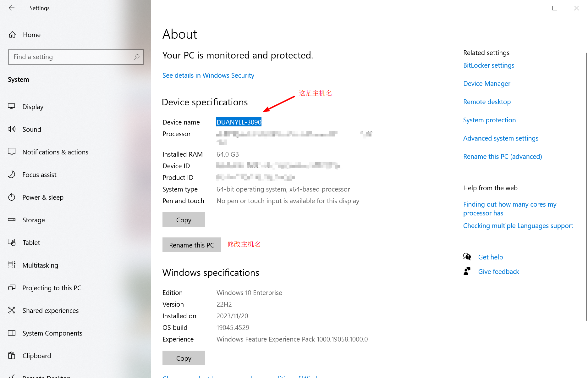This screenshot has height=378, width=588.
Task: Go to Storage settings
Action: click(x=33, y=220)
